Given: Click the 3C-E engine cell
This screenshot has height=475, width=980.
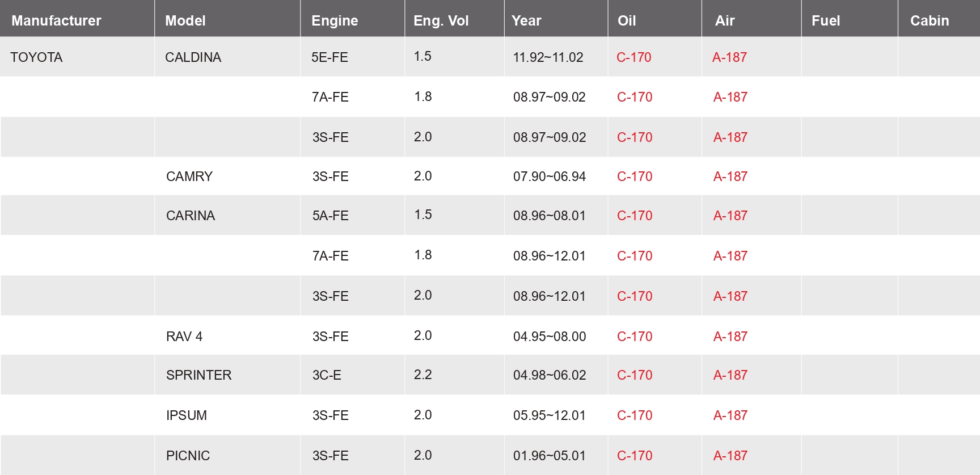Looking at the screenshot, I should point(327,375).
